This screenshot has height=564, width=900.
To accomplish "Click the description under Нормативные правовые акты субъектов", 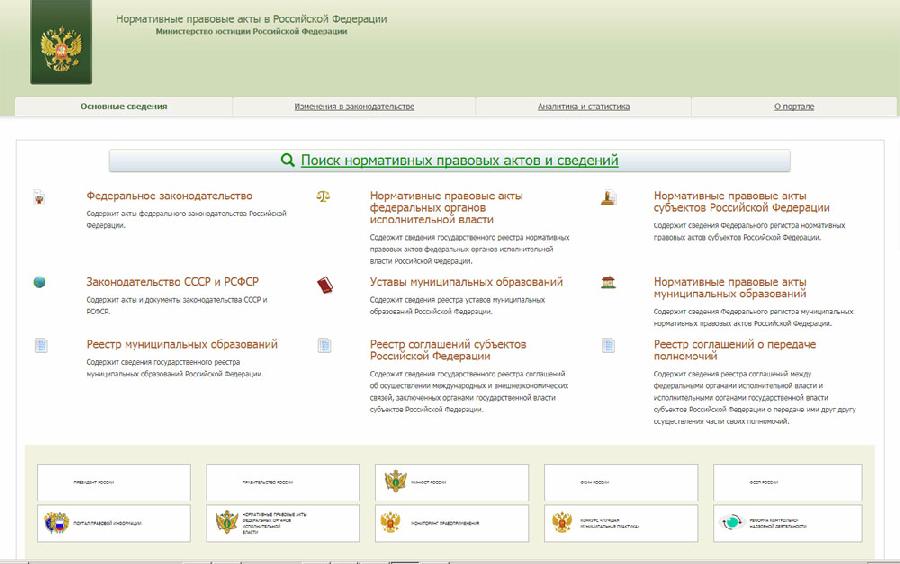I will pyautogui.click(x=749, y=231).
